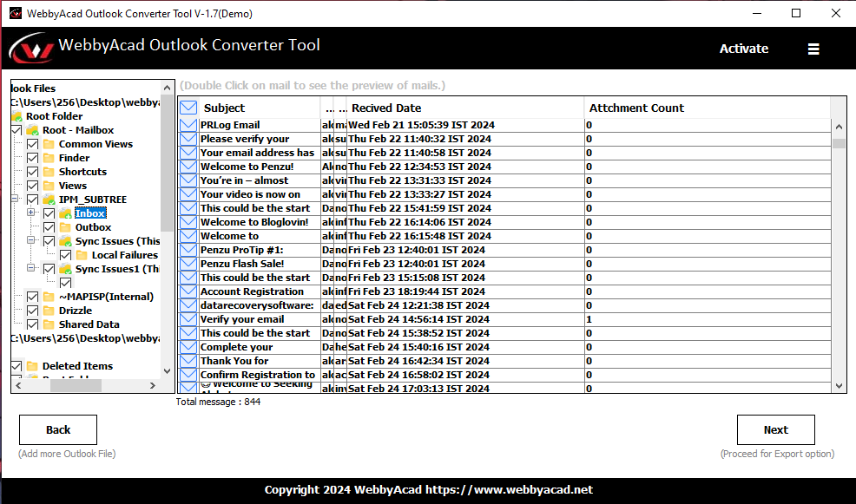Collapse the IPM_SUBTREE tree node
The width and height of the screenshot is (856, 504).
coord(15,199)
